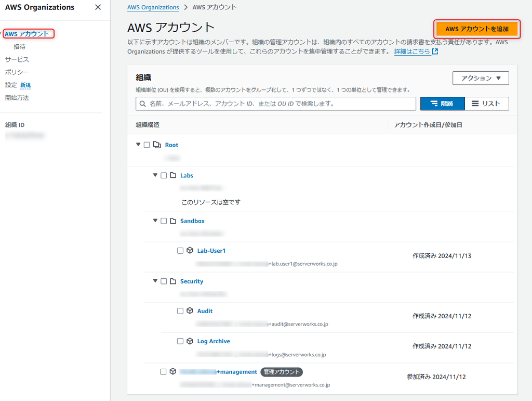Click the magnifier icon in search box
Screen dimensions: 532x401
click(x=143, y=104)
